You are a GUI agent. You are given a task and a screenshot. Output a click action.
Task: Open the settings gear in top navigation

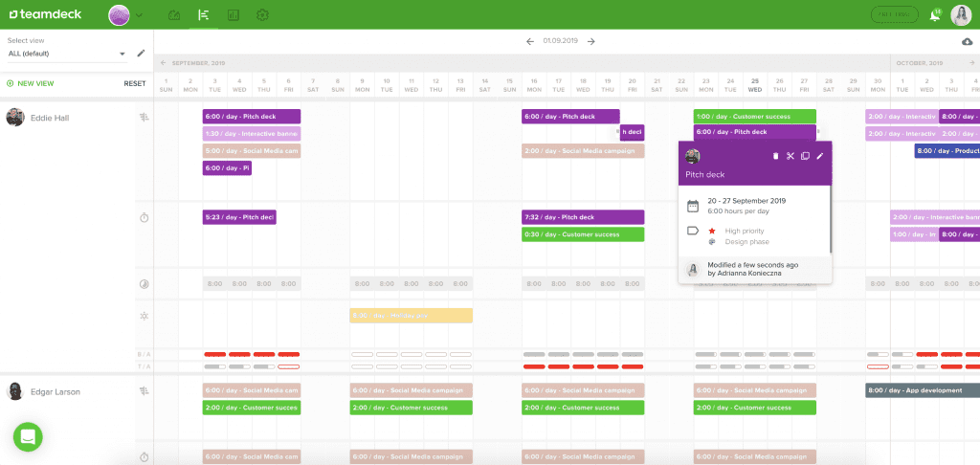pyautogui.click(x=262, y=15)
